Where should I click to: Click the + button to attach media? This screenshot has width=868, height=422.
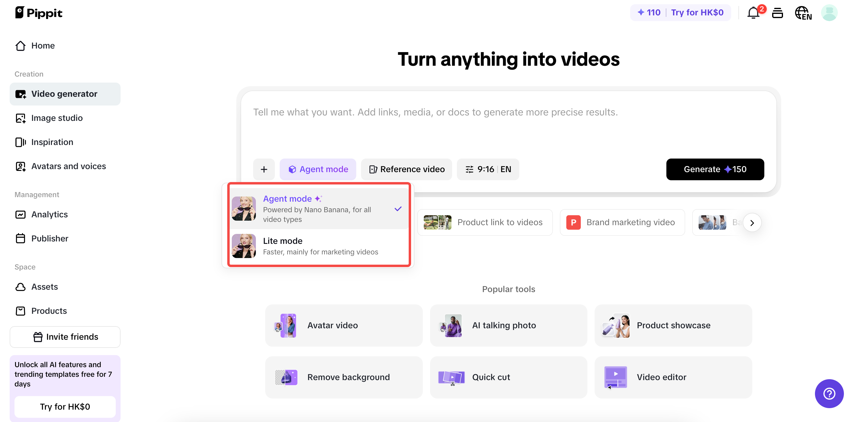tap(264, 169)
